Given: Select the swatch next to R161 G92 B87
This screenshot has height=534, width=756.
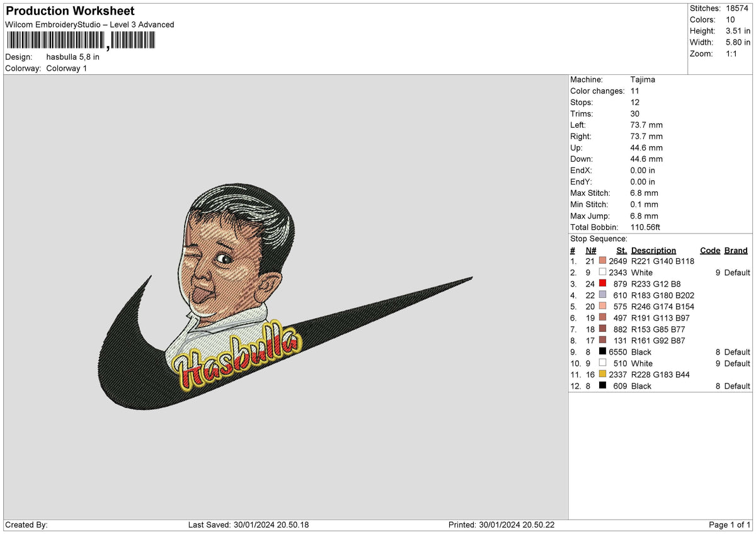Looking at the screenshot, I should click(603, 341).
